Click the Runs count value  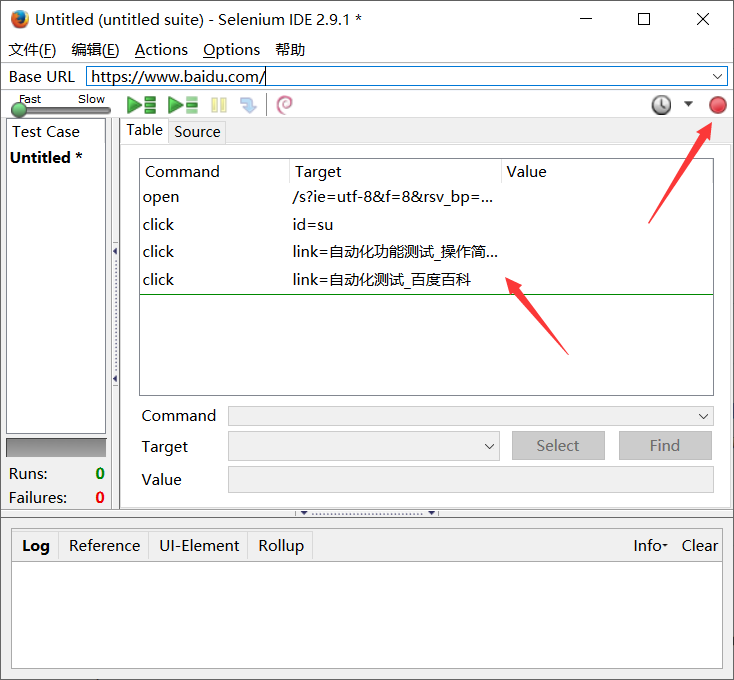tap(100, 474)
